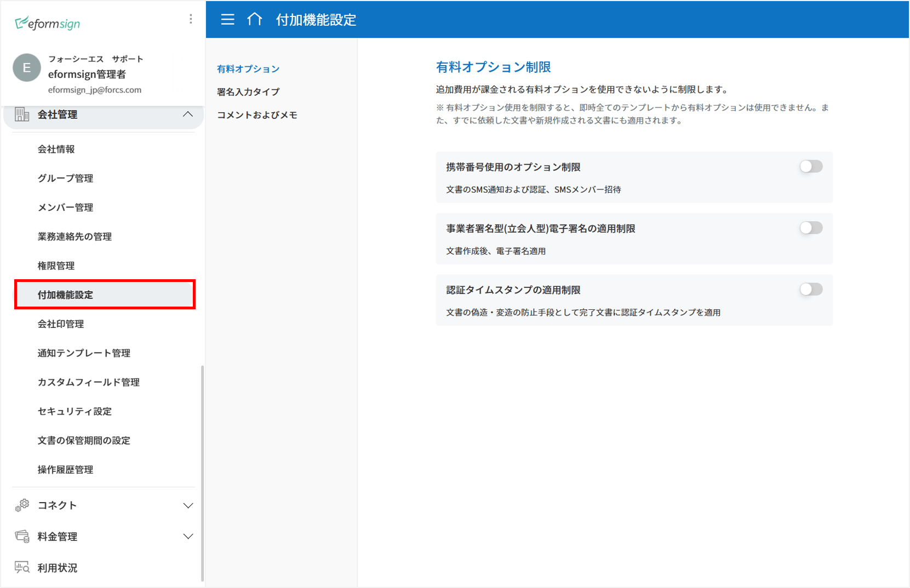Click the 利用状況 chart icon

22,568
